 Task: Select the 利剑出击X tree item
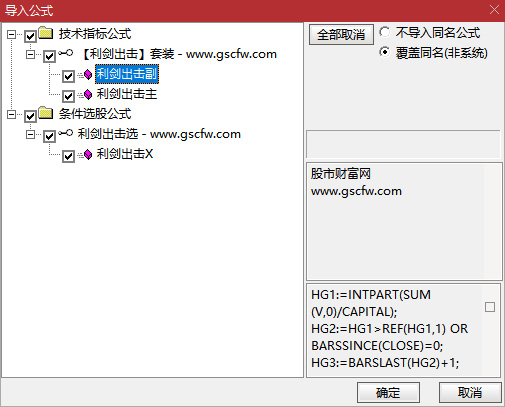125,154
